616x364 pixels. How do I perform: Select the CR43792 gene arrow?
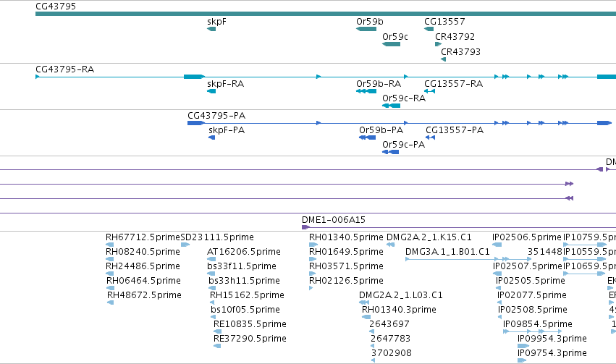pyautogui.click(x=439, y=44)
